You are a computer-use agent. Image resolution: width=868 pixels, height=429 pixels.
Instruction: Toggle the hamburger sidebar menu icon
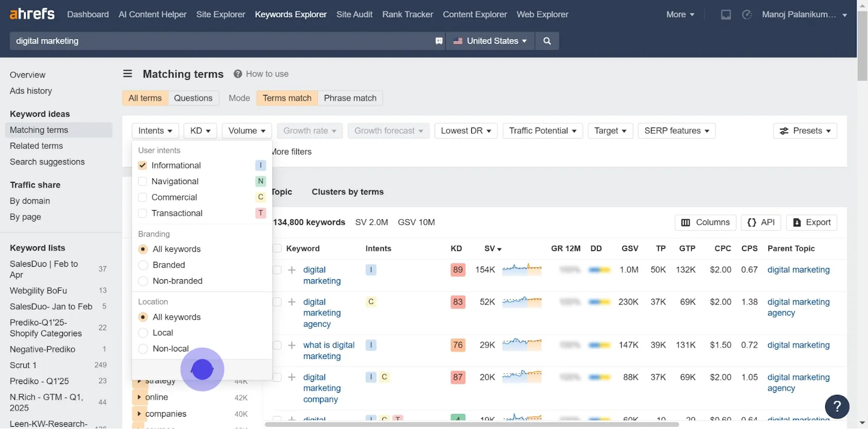click(127, 74)
